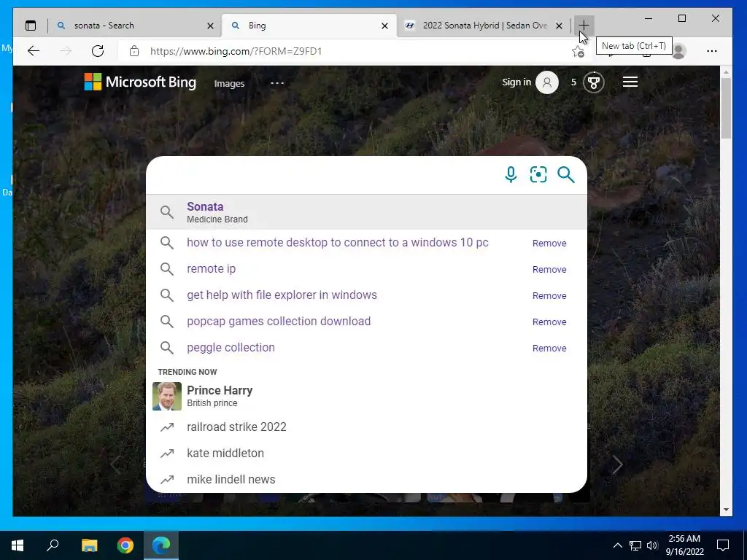
Task: Remove popcap games history entry
Action: tap(549, 322)
